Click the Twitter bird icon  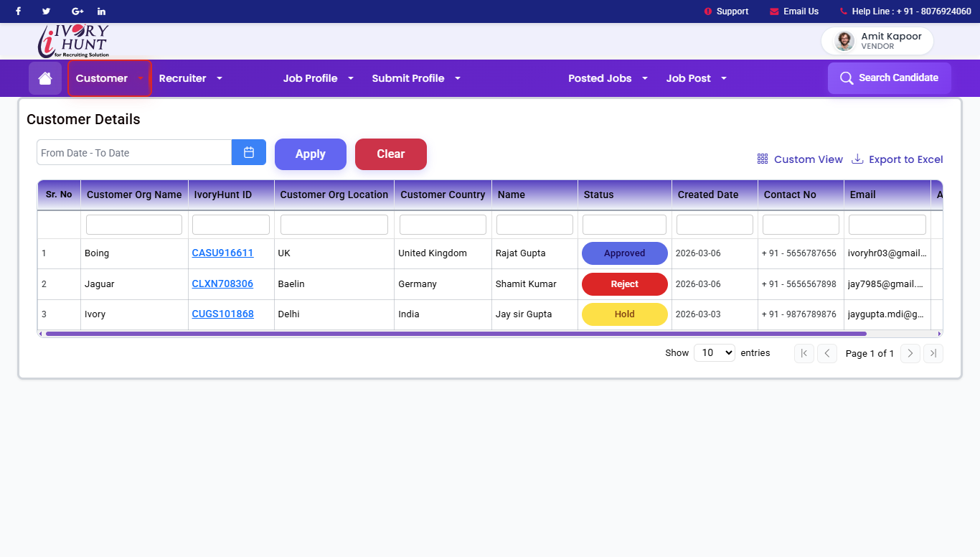pos(47,11)
